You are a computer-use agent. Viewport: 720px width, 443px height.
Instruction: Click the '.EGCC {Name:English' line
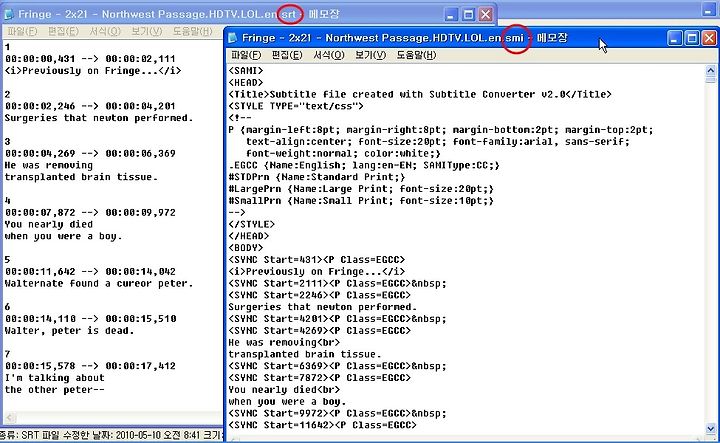click(364, 165)
